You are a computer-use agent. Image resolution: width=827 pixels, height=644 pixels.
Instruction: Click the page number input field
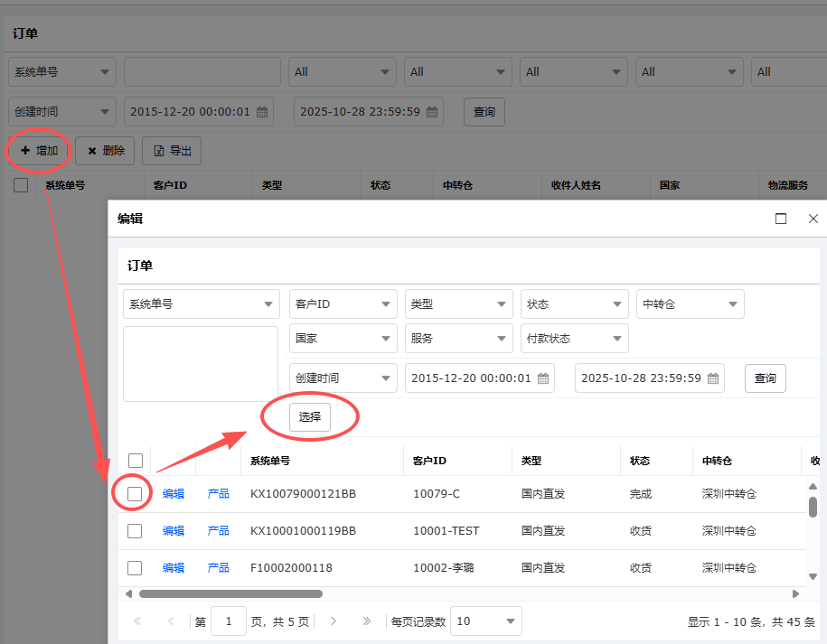[229, 621]
